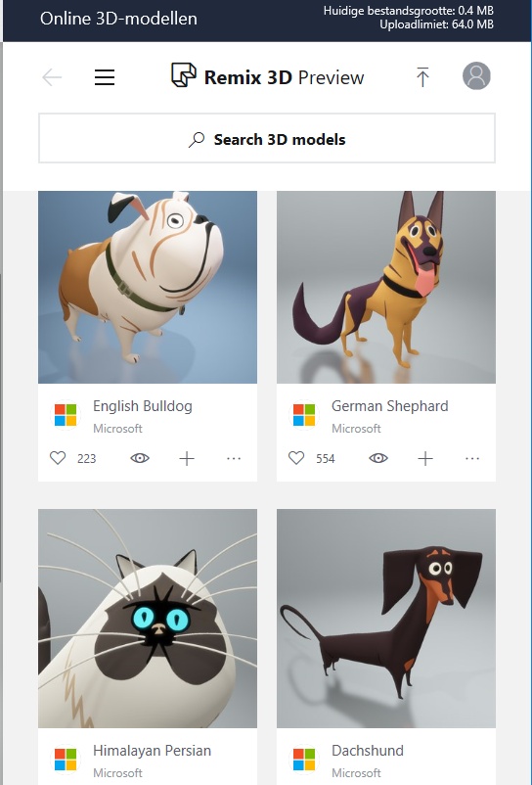This screenshot has height=785, width=532.
Task: Preview English Bulldog with eye icon
Action: click(x=140, y=458)
